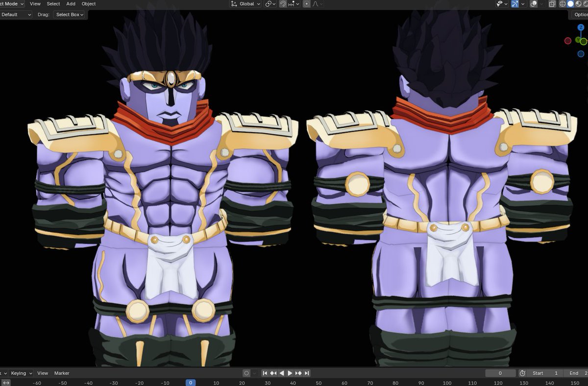Open snapping elements dropdown
The width and height of the screenshot is (588, 386).
(x=293, y=4)
